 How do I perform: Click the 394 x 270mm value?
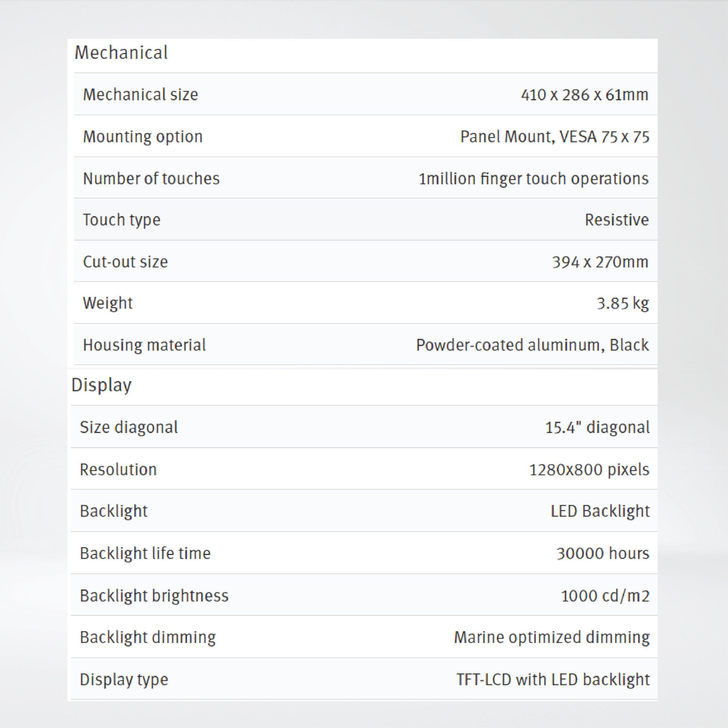[x=600, y=262]
